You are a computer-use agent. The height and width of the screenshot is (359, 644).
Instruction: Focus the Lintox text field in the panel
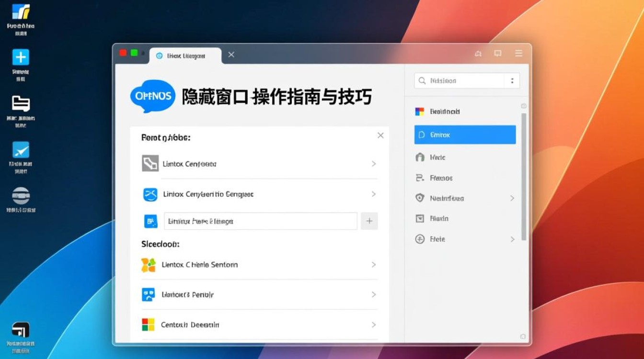(x=261, y=221)
